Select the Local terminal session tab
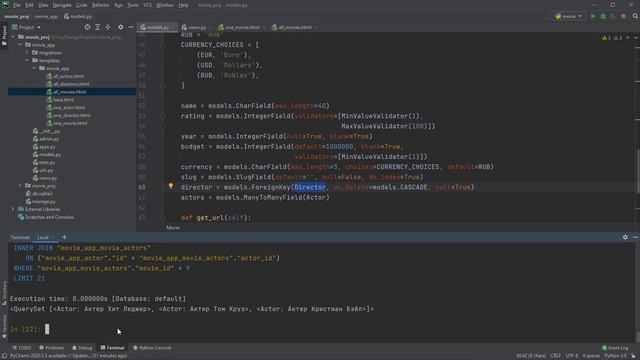 pyautogui.click(x=43, y=238)
